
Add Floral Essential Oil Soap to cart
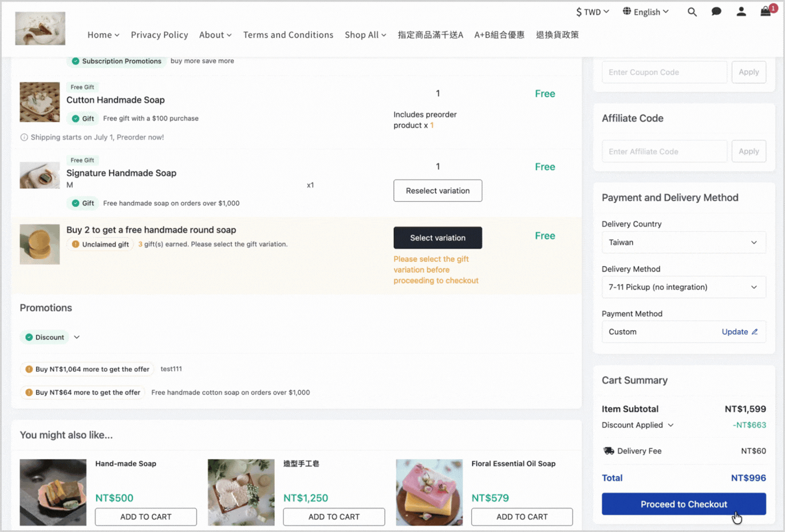pos(522,517)
